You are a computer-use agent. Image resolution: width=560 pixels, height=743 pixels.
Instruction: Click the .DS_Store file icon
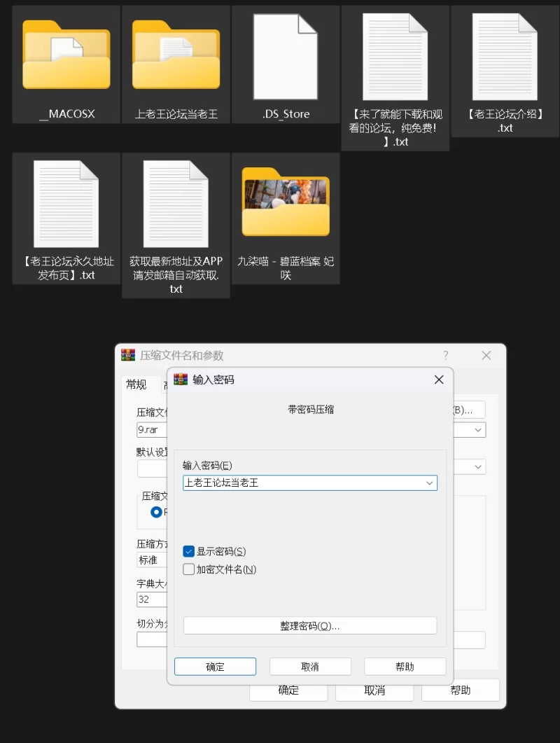tap(286, 57)
